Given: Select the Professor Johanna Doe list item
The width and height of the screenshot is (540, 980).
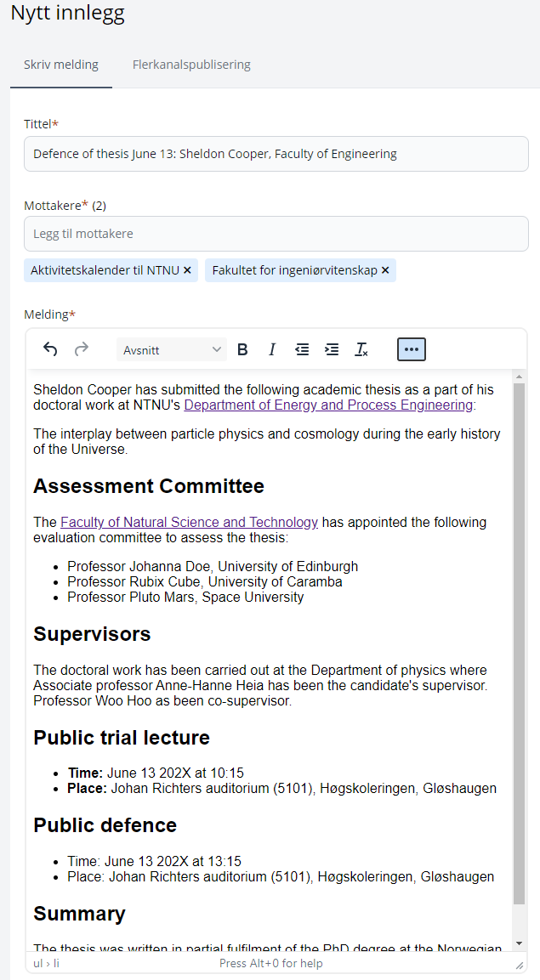Looking at the screenshot, I should [x=213, y=566].
